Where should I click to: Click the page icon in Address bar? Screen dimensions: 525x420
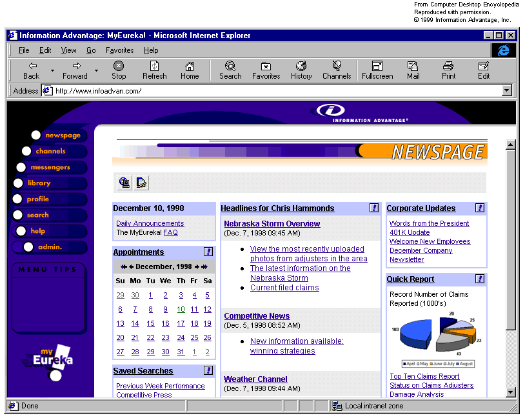click(48, 91)
